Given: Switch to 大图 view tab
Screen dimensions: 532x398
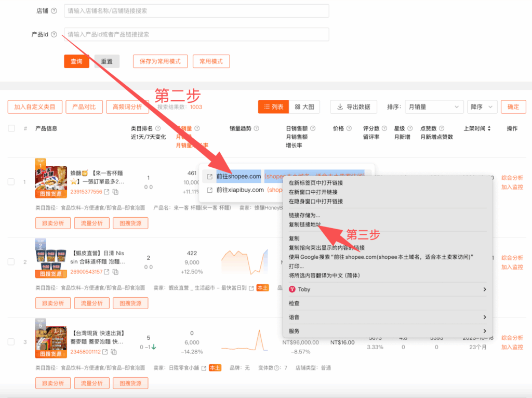Looking at the screenshot, I should tap(304, 107).
